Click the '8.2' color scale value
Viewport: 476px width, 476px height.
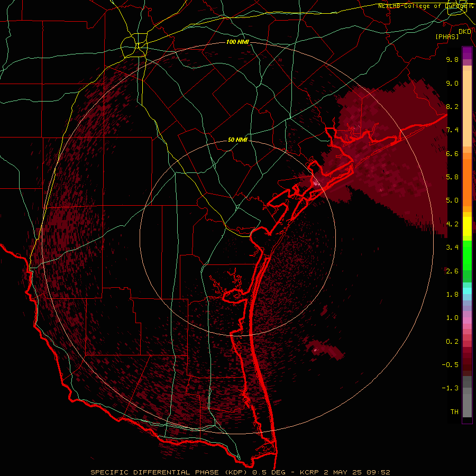(x=452, y=106)
